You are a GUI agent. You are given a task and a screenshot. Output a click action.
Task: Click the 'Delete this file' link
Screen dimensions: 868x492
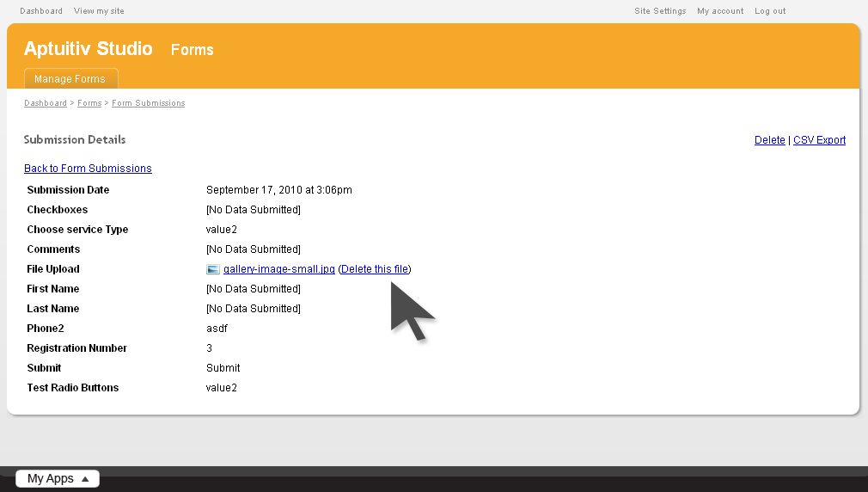(x=375, y=269)
